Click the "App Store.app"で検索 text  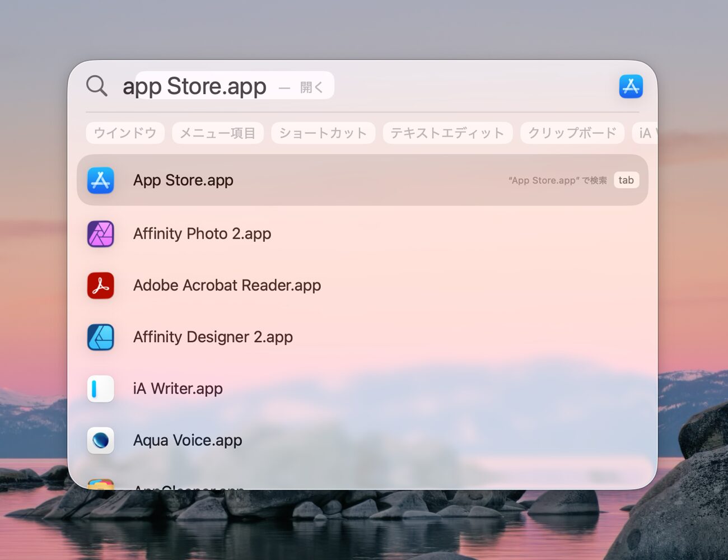pyautogui.click(x=556, y=180)
